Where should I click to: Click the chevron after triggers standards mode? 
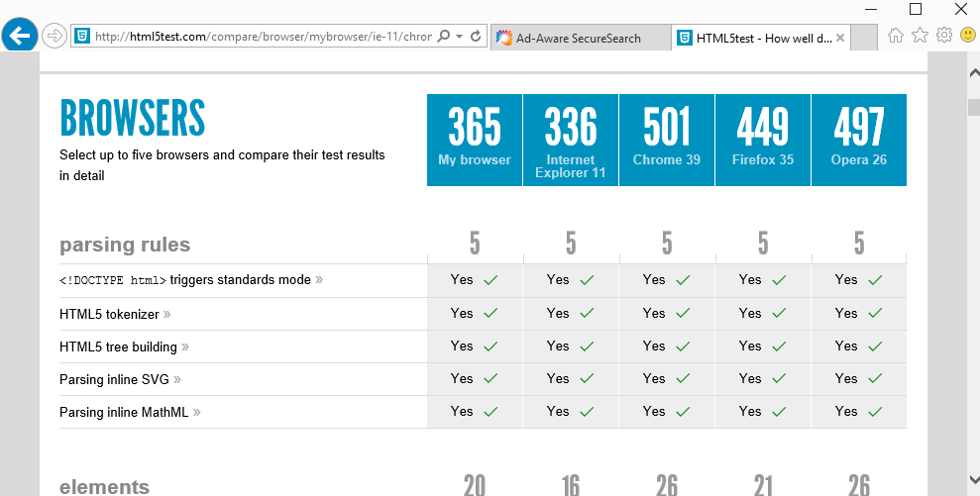click(x=319, y=280)
